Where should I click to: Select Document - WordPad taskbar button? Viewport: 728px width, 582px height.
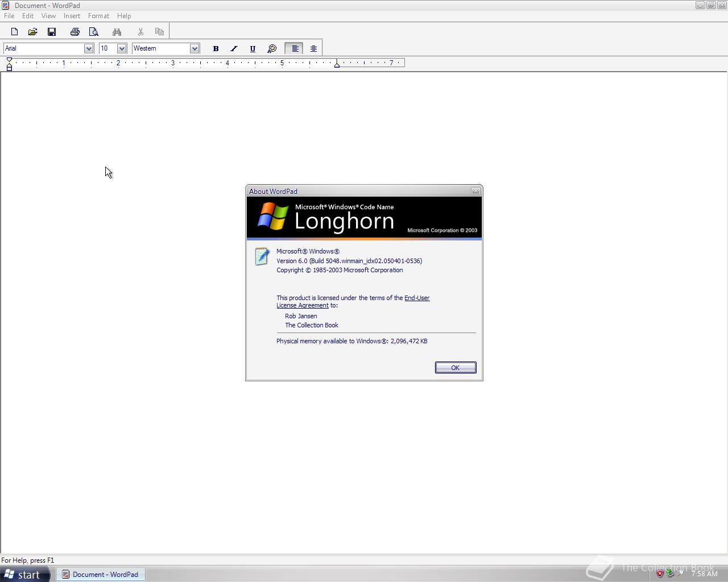coord(100,575)
